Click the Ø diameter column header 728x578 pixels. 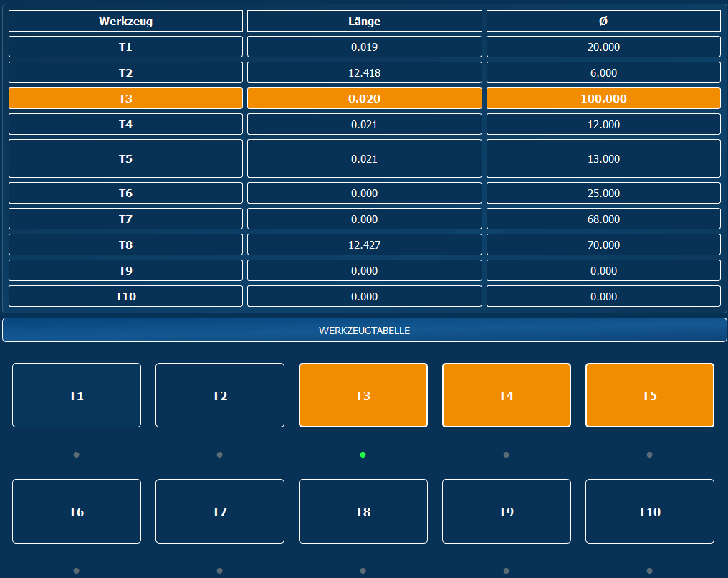point(603,21)
